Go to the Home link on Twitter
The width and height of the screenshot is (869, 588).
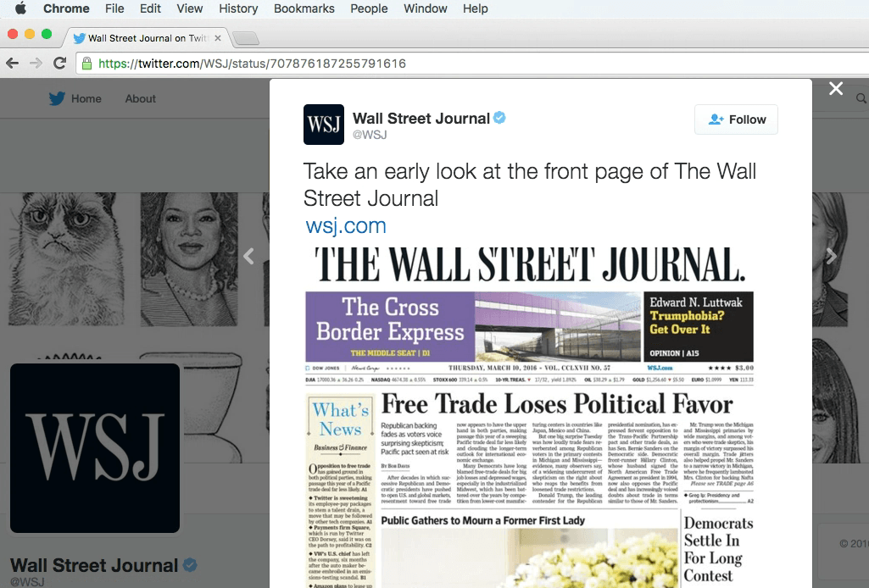click(86, 98)
